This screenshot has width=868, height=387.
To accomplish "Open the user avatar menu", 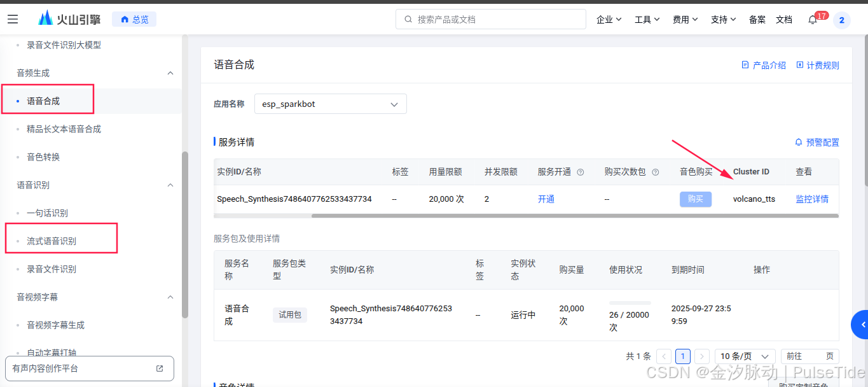I will click(x=841, y=20).
